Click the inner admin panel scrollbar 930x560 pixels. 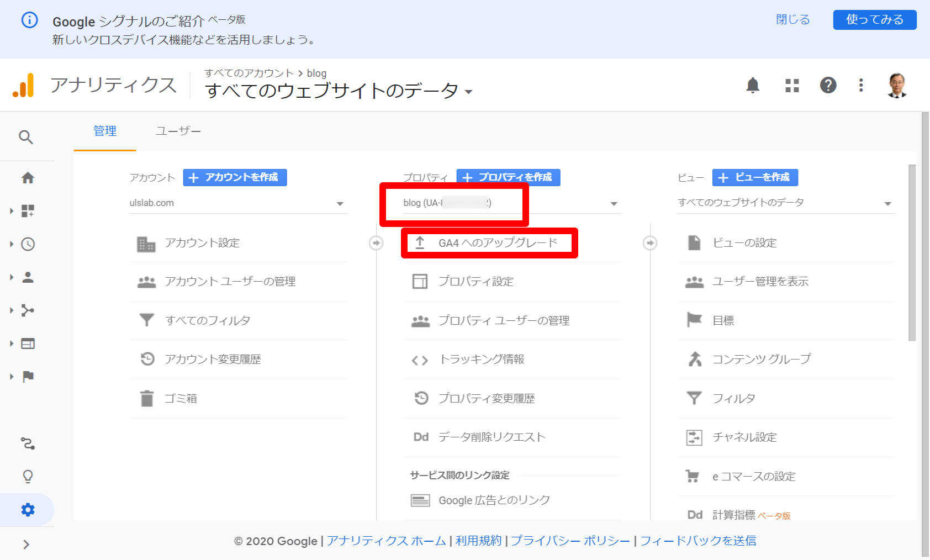tap(912, 253)
